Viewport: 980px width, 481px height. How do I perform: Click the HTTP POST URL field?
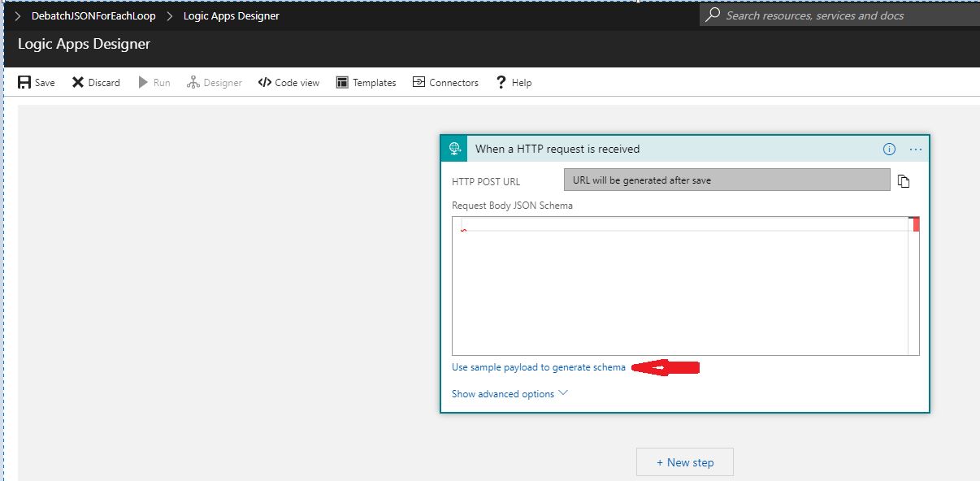click(x=727, y=180)
